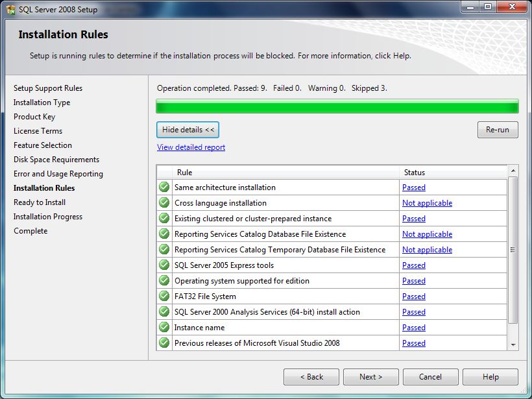Click check icon beside Instance name rule
The width and height of the screenshot is (532, 399).
coord(164,328)
